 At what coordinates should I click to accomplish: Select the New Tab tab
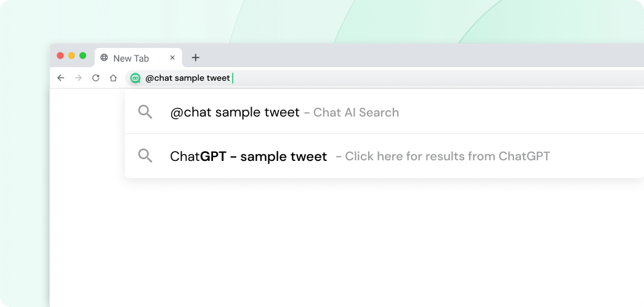(x=131, y=58)
